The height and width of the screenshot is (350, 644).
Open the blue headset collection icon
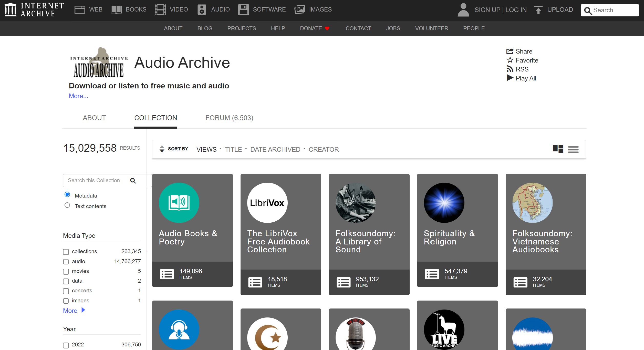(x=179, y=330)
